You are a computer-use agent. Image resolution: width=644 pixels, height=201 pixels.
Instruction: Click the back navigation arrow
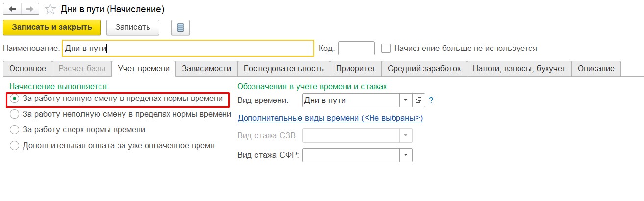(12, 9)
